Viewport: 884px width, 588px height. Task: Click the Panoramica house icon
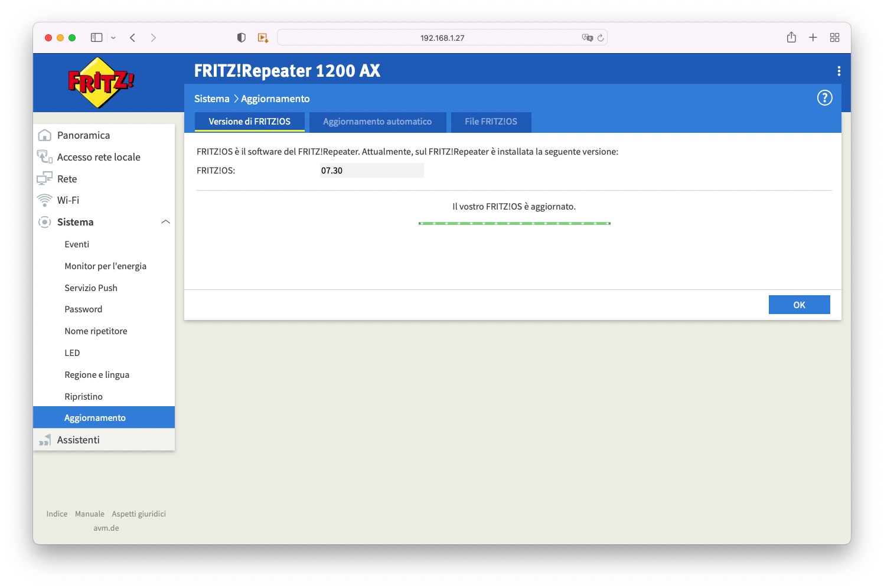pyautogui.click(x=44, y=135)
